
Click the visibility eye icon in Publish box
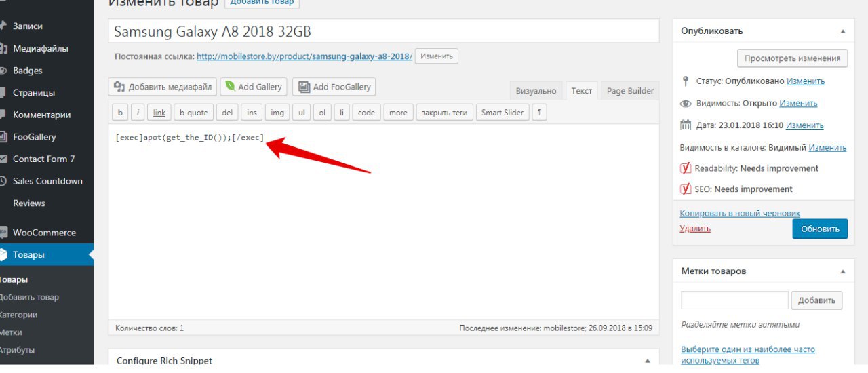pyautogui.click(x=686, y=104)
